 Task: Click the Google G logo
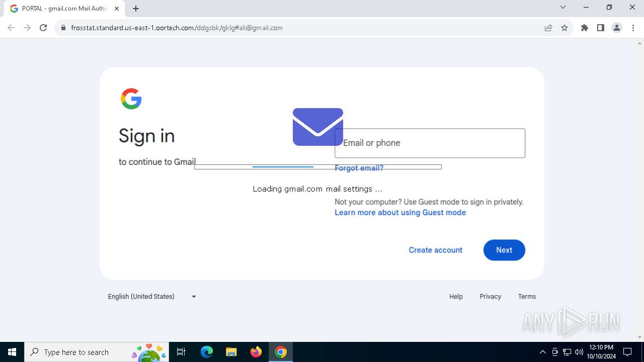131,99
